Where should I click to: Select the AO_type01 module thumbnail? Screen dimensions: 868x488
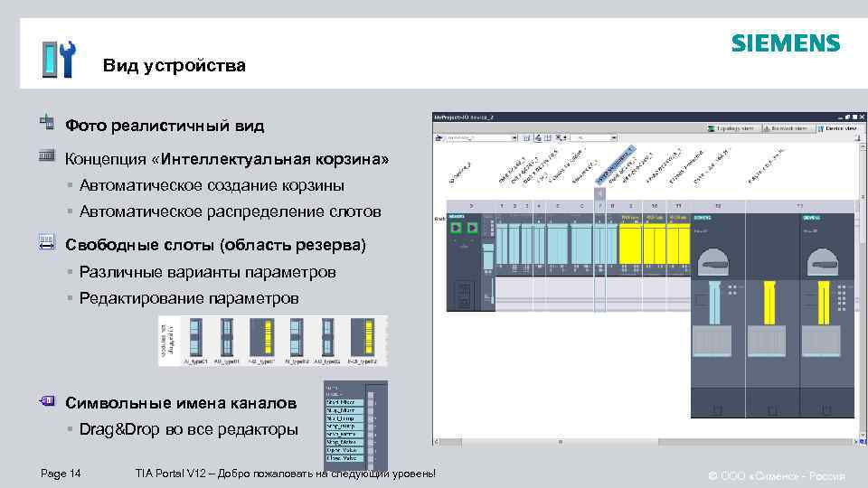click(227, 337)
